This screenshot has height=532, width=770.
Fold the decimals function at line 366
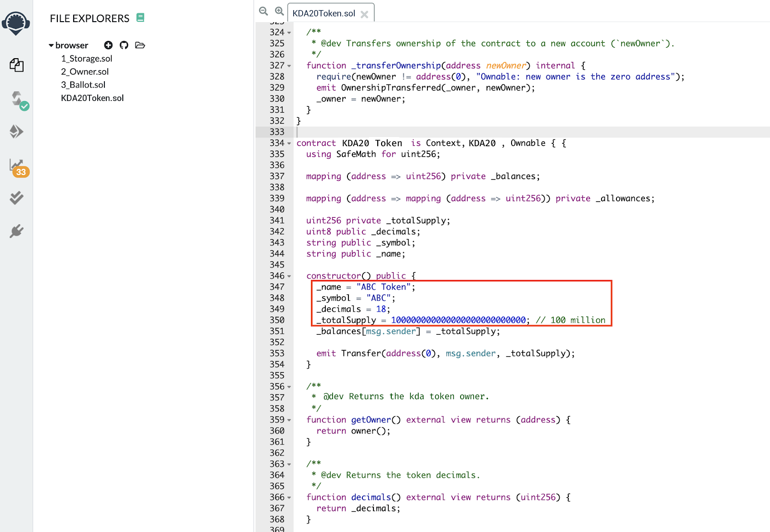coord(289,497)
